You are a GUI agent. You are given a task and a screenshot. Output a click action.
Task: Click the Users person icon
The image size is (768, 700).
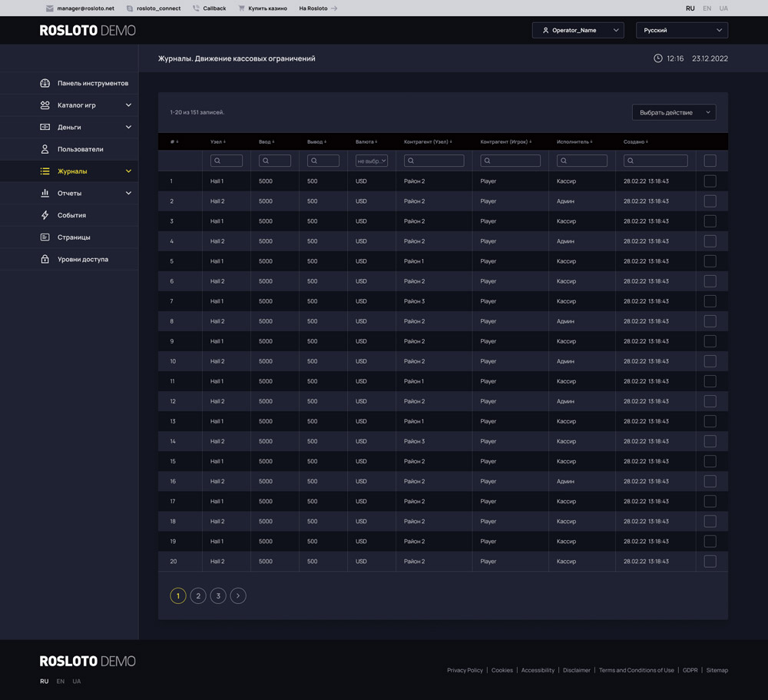45,149
